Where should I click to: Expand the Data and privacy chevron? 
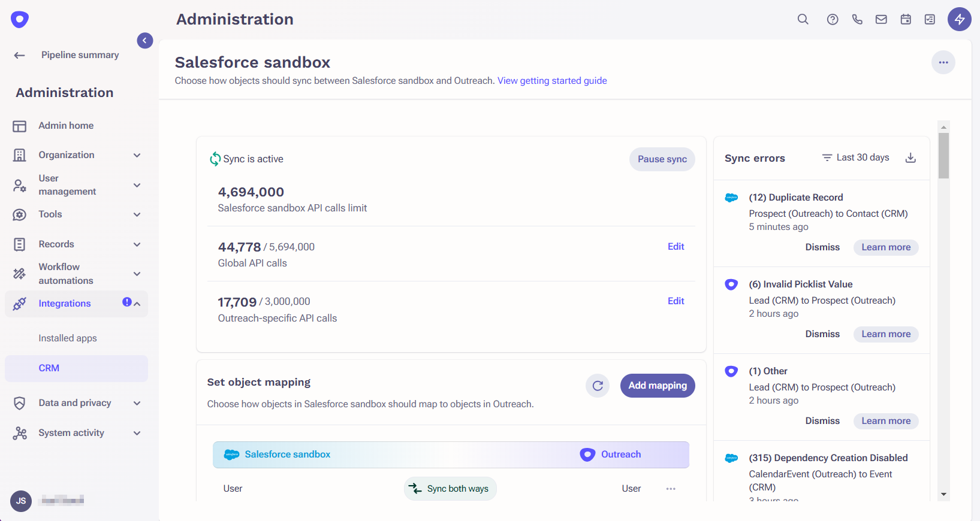point(137,403)
